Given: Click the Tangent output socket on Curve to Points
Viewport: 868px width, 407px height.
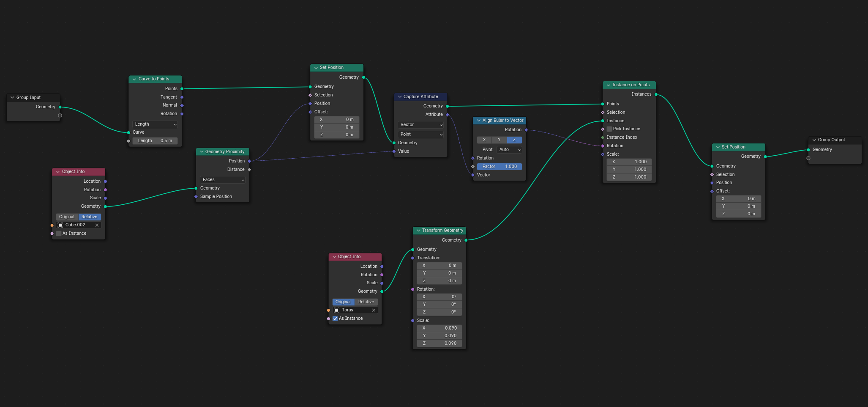Looking at the screenshot, I should click(x=182, y=97).
